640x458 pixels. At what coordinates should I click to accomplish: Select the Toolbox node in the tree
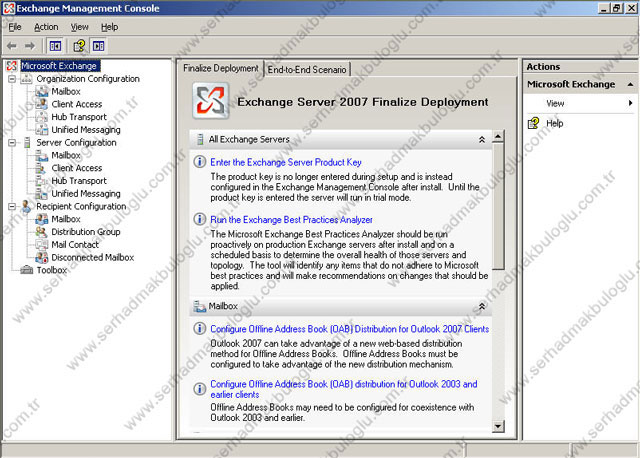(51, 270)
